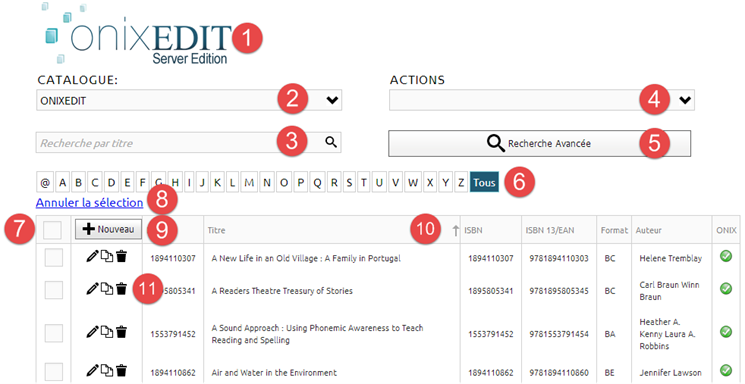Delete 'A New Life in an Old Village' record
This screenshot has width=745, height=384.
(122, 257)
